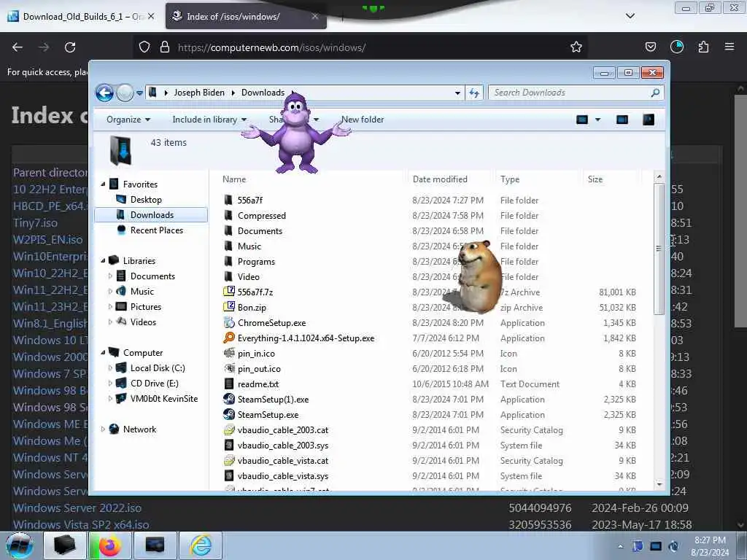The height and width of the screenshot is (560, 747).
Task: Select the file named SteamSetup.exe
Action: (268, 415)
